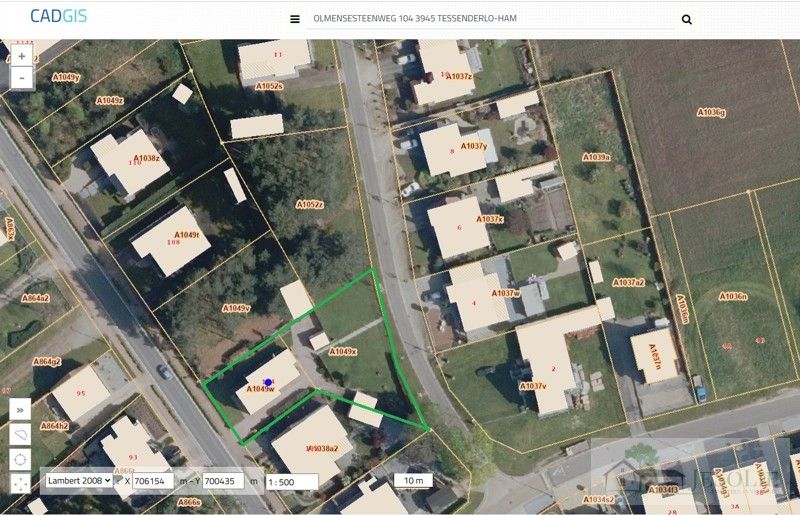Select parcel labeled A1036g

pos(711,112)
